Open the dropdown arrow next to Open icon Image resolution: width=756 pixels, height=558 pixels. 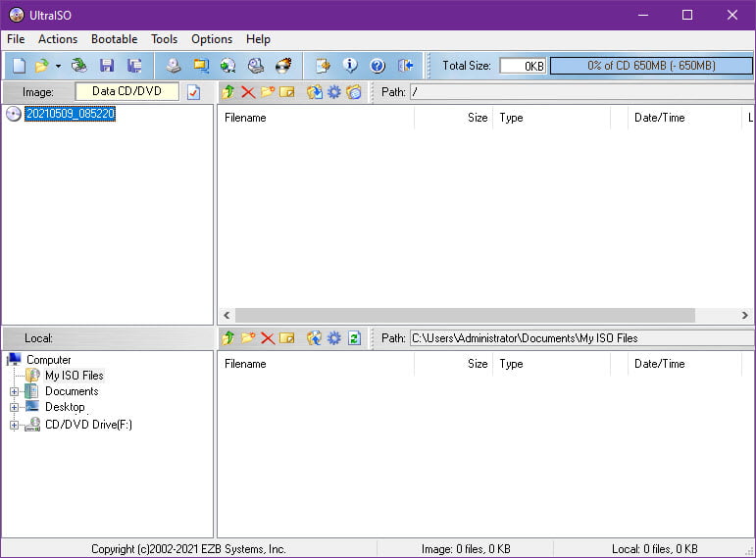[58, 66]
